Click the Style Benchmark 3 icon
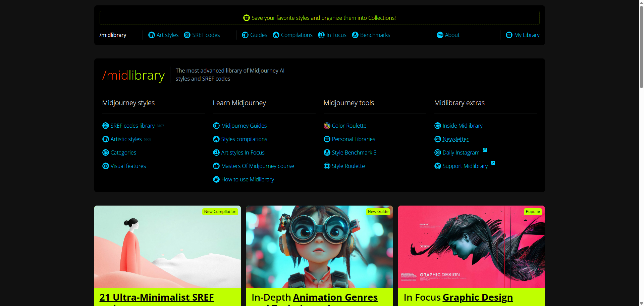Screen dimensions: 644x306 (x=327, y=152)
